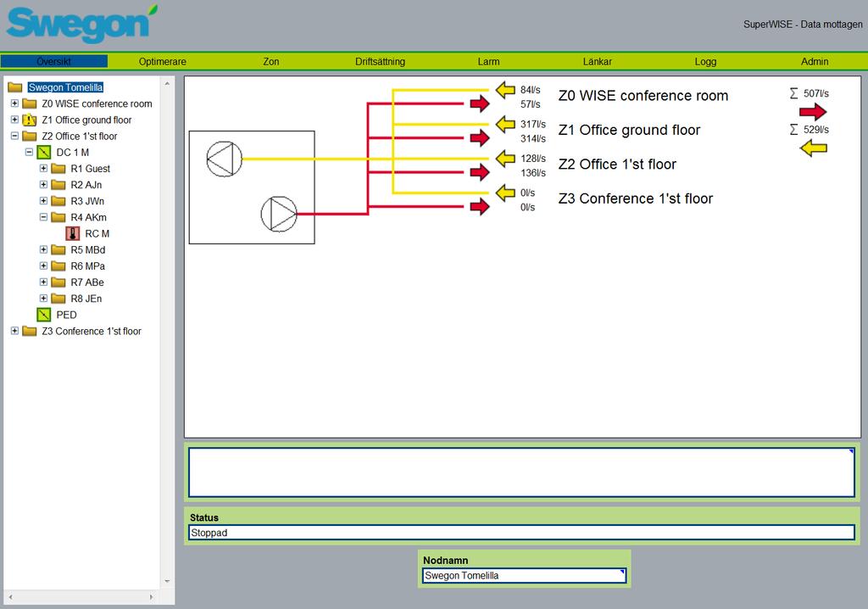Image resolution: width=868 pixels, height=609 pixels.
Task: Click the Z1 warning folder icon
Action: 30,120
